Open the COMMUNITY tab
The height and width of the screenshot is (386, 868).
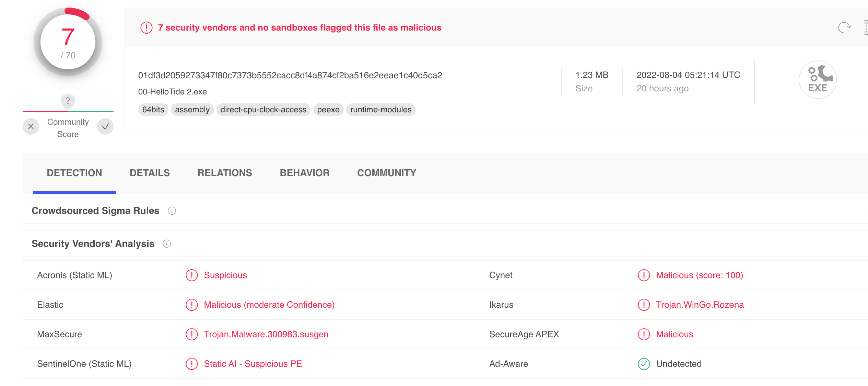[x=386, y=173]
